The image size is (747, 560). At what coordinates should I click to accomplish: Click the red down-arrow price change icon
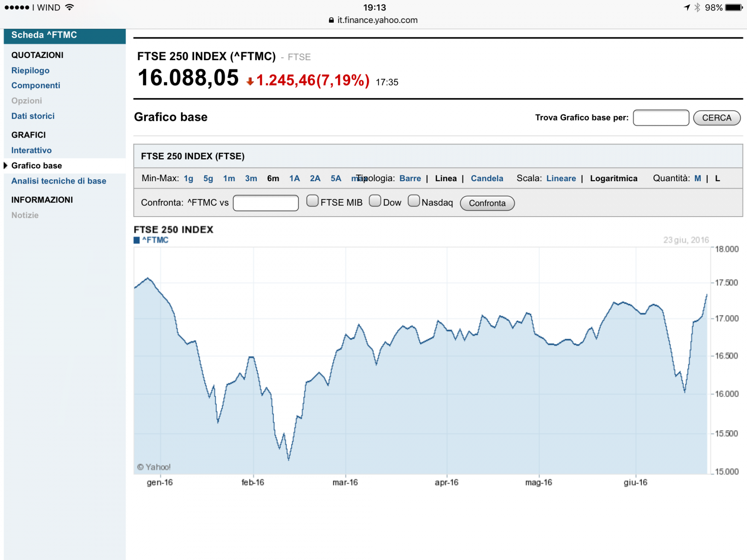(x=250, y=81)
